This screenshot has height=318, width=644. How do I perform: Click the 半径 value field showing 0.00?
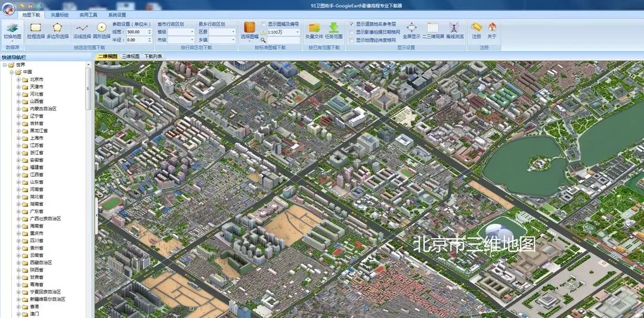[136, 40]
